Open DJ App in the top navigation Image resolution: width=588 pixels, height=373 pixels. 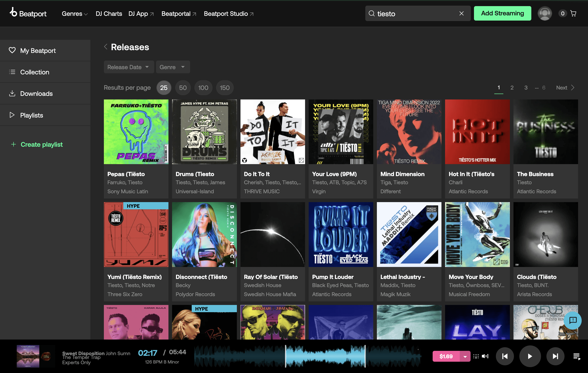pyautogui.click(x=141, y=14)
